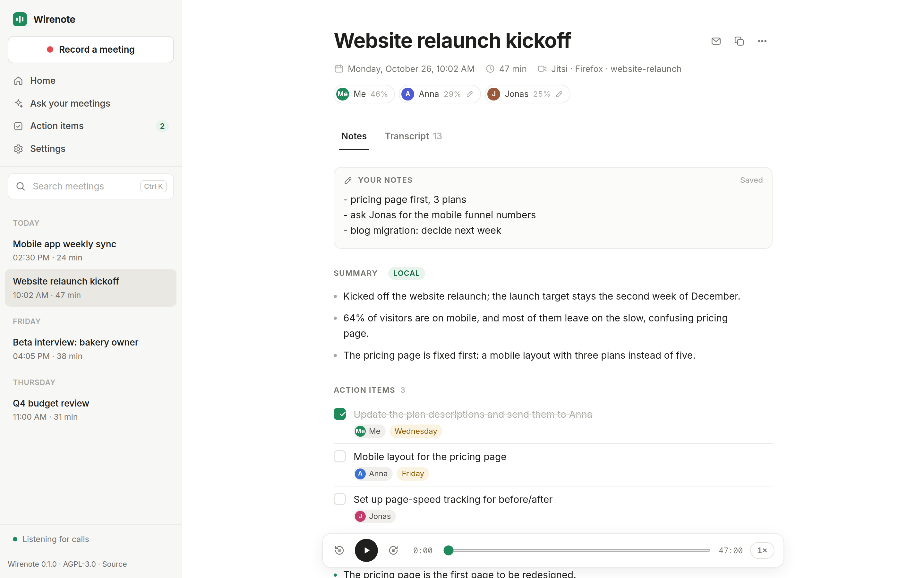Click the search magnifier icon
The height and width of the screenshot is (578, 924).
coord(21,186)
